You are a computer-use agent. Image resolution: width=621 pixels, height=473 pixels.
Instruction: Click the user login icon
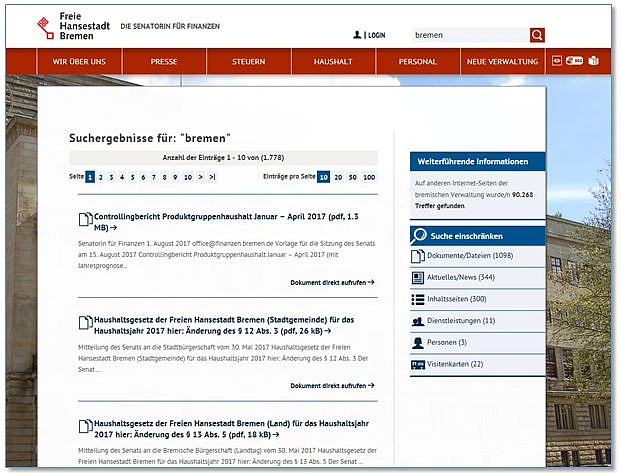[x=357, y=35]
